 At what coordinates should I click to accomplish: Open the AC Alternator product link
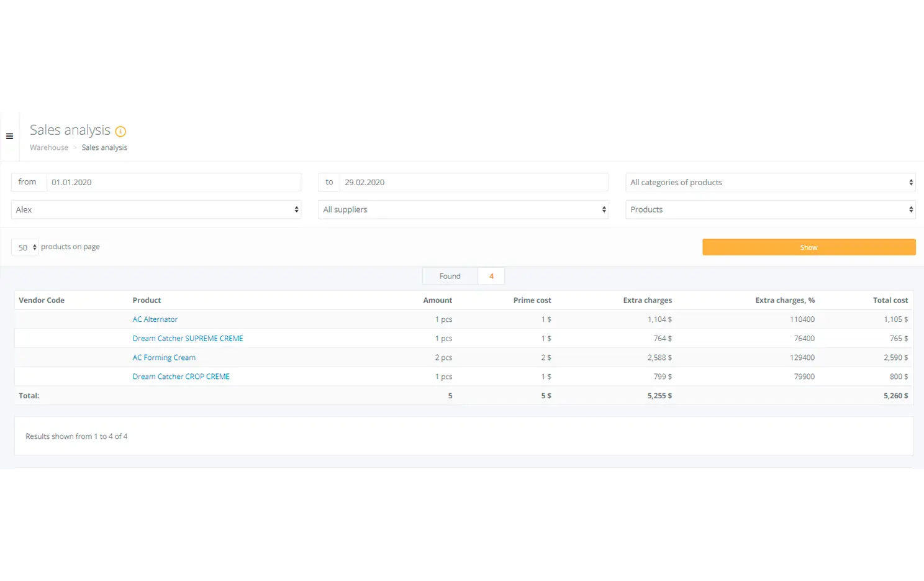point(155,319)
